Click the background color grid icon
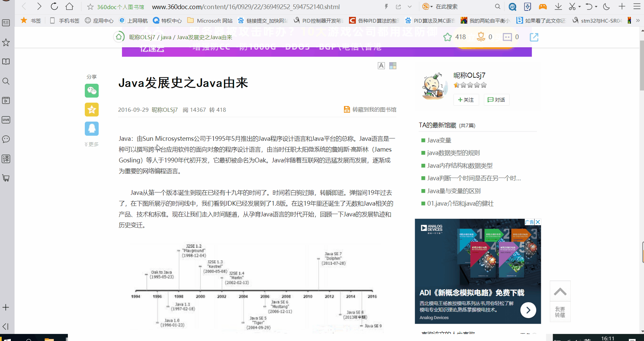The width and height of the screenshot is (644, 341). [x=393, y=66]
